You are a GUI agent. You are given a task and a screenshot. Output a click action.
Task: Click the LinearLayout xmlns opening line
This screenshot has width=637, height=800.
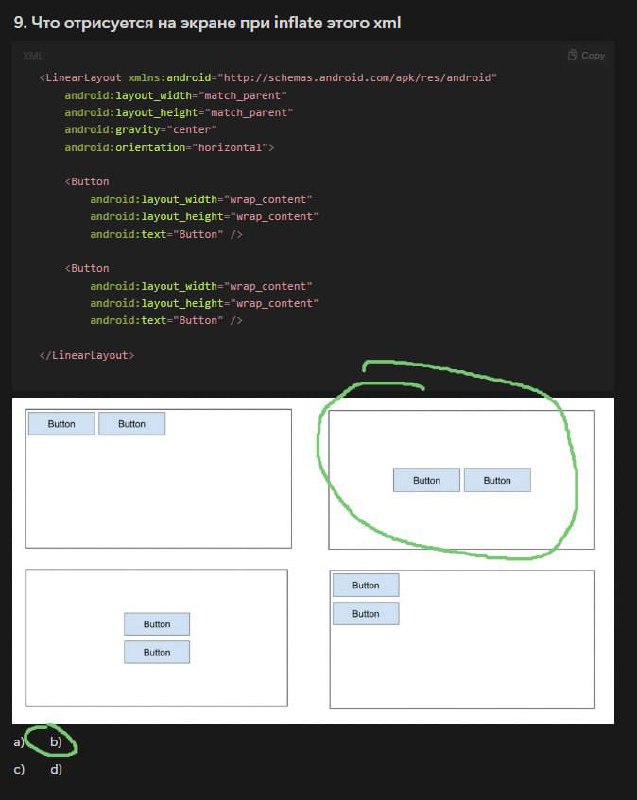coord(268,78)
